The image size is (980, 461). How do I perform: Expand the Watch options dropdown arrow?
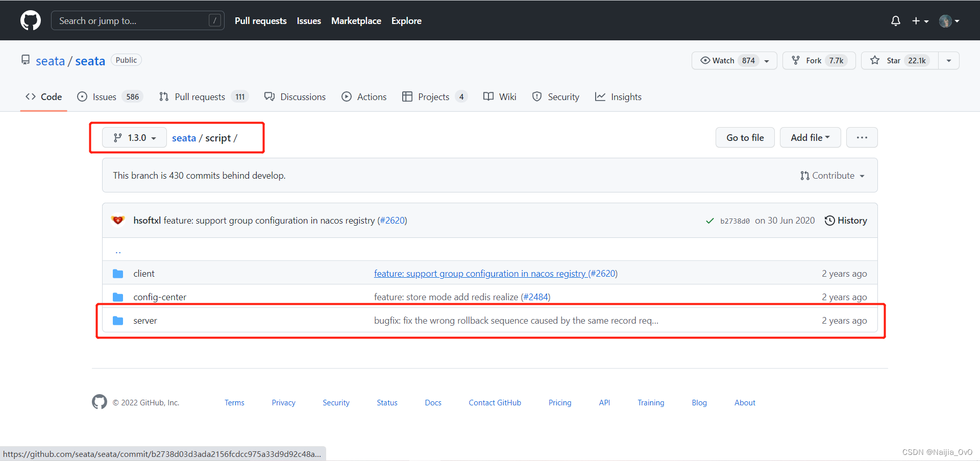(767, 61)
